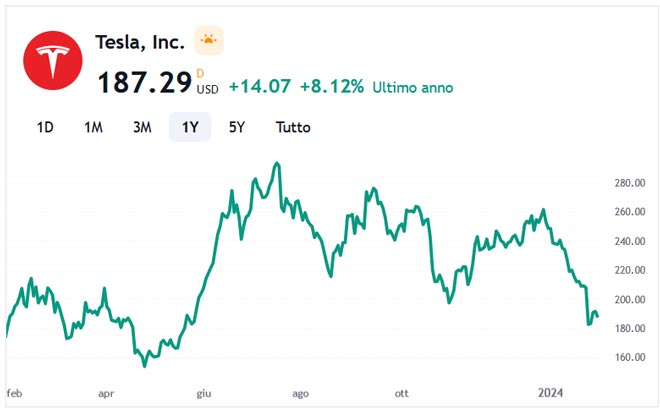Click the +14.07 price change value
660x412 pixels.
point(259,87)
